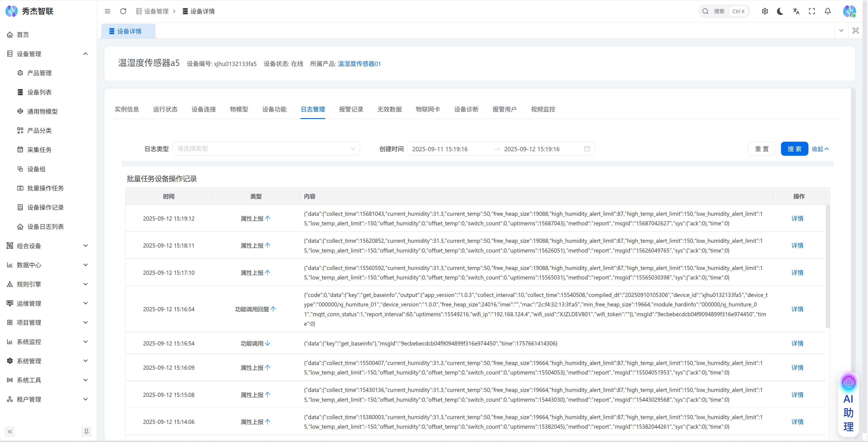Viewport: 868px width, 442px height.
Task: Open the 日志类型 dropdown selector
Action: tap(266, 148)
